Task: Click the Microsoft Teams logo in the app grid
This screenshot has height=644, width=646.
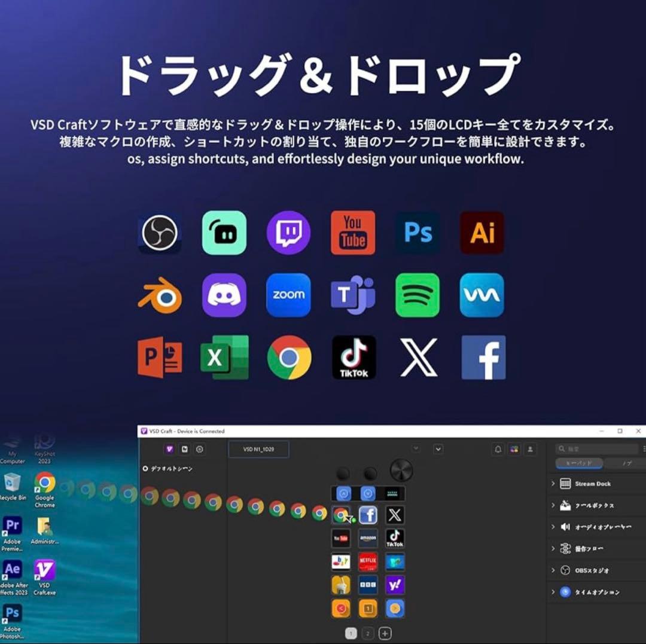Action: click(353, 295)
